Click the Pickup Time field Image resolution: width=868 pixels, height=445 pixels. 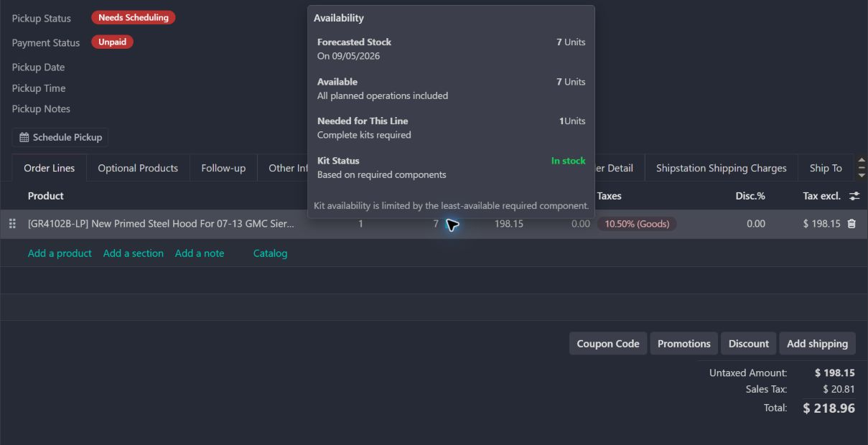39,88
